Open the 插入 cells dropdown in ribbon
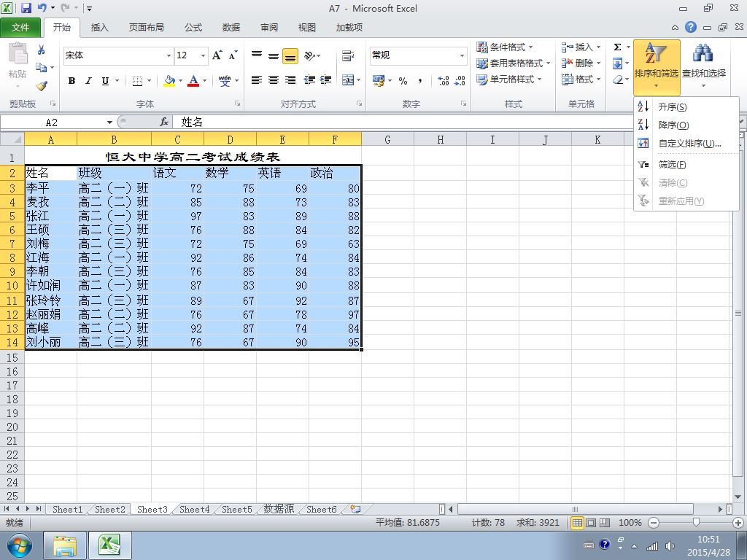The height and width of the screenshot is (560, 747). (581, 47)
